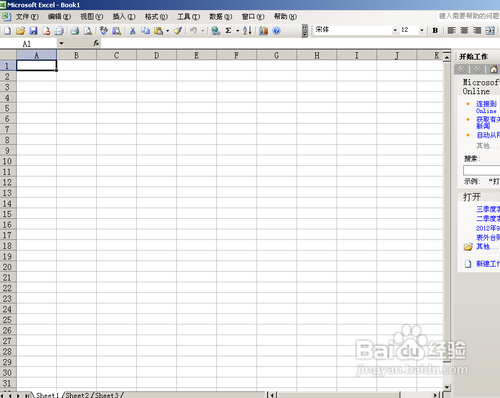
Task: Click the Cut scissors icon
Action: coord(132,31)
